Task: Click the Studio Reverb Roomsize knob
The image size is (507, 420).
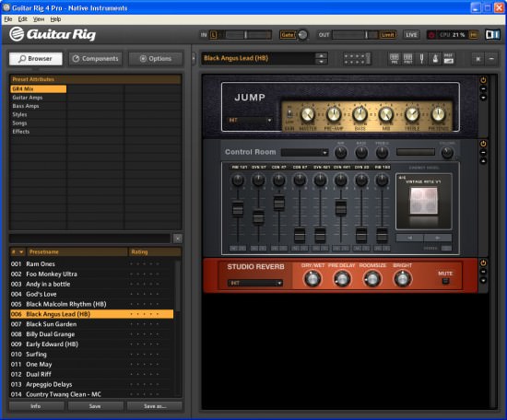Action: 371,278
